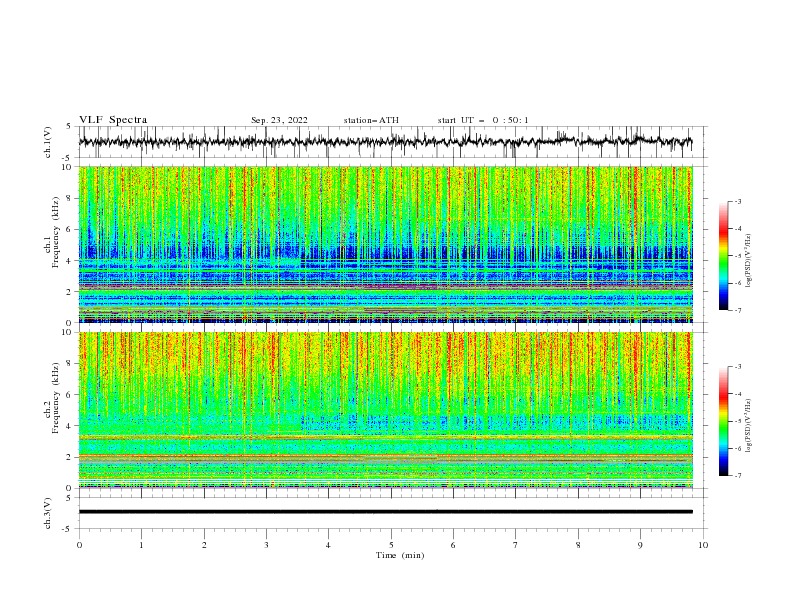Click time axis tick label "6"
The image size is (792, 612).
point(453,545)
